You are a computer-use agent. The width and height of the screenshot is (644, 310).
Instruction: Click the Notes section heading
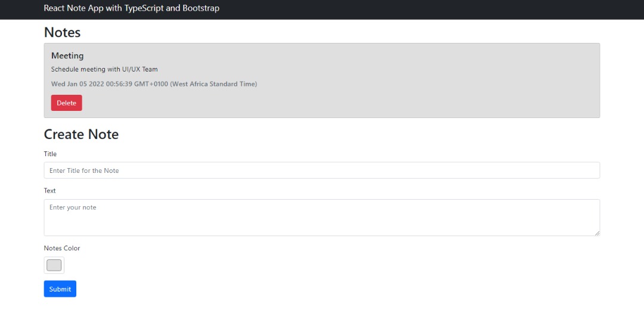click(62, 32)
